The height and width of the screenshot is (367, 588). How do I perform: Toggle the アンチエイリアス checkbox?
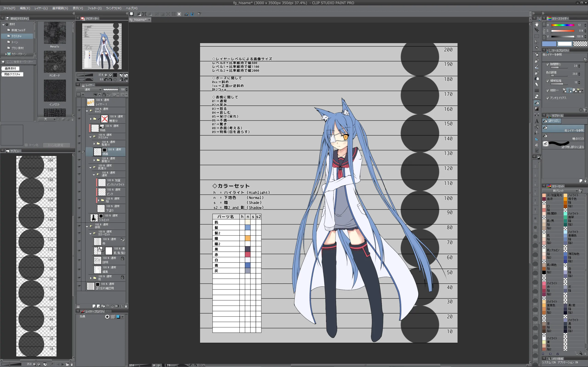pos(547,98)
